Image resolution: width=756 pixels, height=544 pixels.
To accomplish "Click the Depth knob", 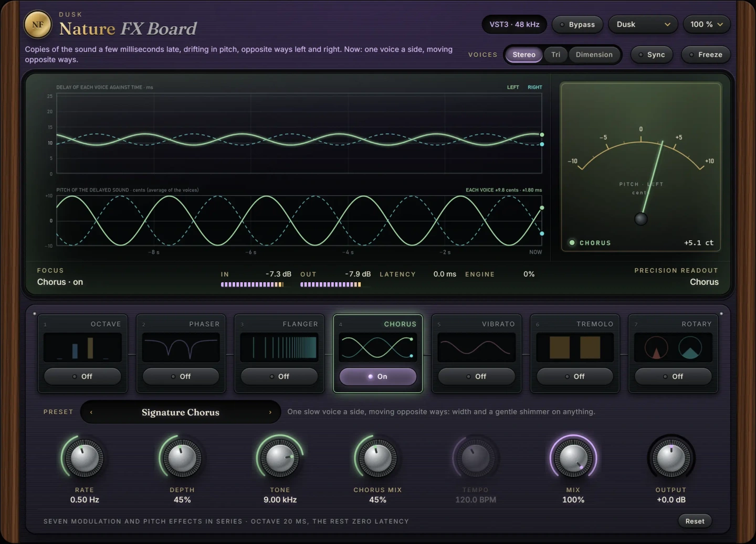I will pos(182,458).
